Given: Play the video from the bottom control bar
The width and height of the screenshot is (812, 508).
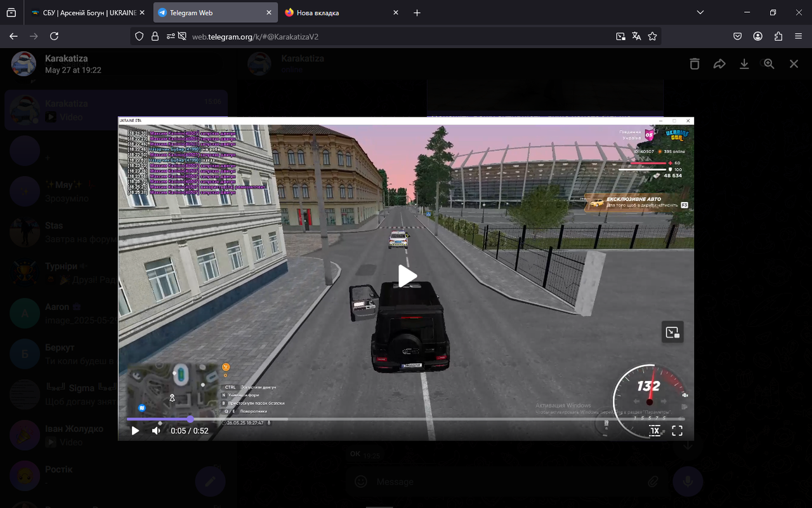Looking at the screenshot, I should coord(135,431).
